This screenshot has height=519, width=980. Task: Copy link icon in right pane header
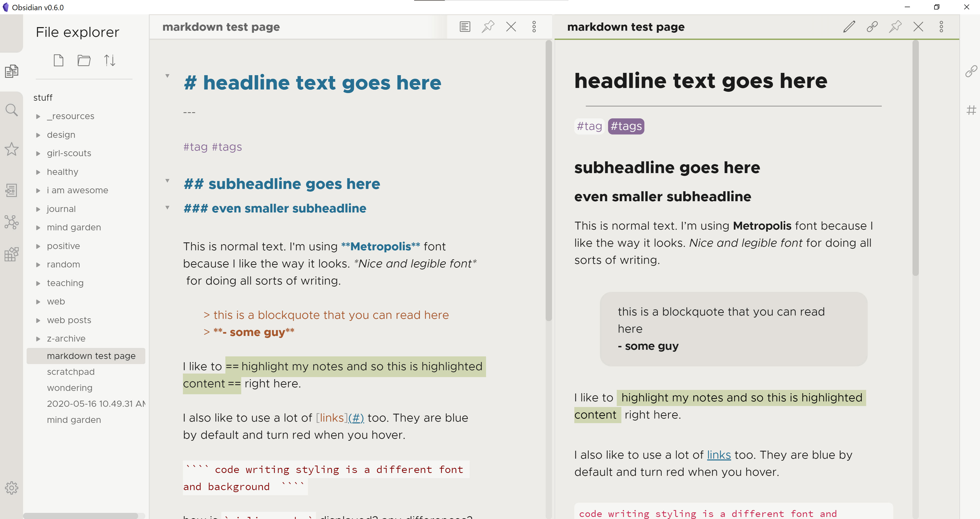[872, 27]
